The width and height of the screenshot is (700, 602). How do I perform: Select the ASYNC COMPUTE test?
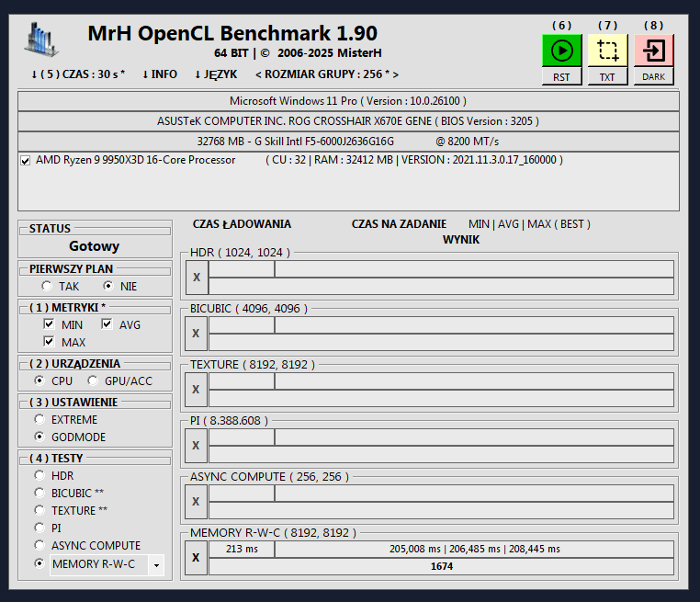pyautogui.click(x=40, y=545)
